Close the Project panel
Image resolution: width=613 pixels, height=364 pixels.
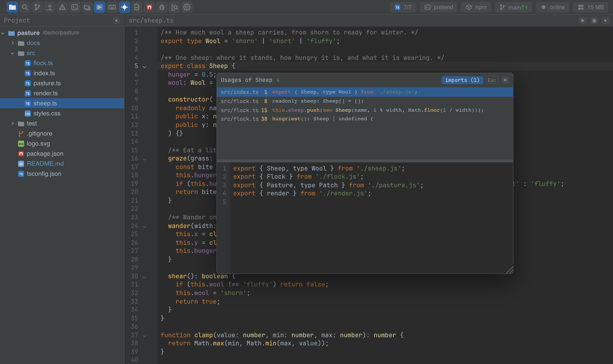tap(116, 21)
